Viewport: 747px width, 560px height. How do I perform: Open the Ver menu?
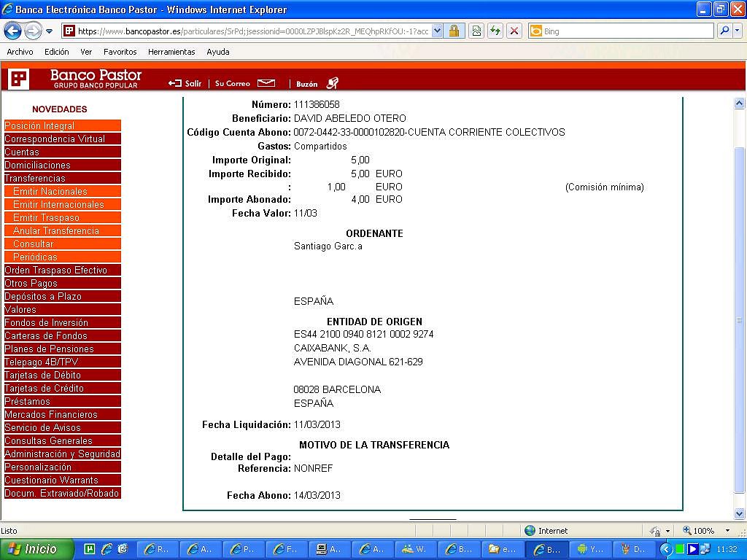point(86,52)
